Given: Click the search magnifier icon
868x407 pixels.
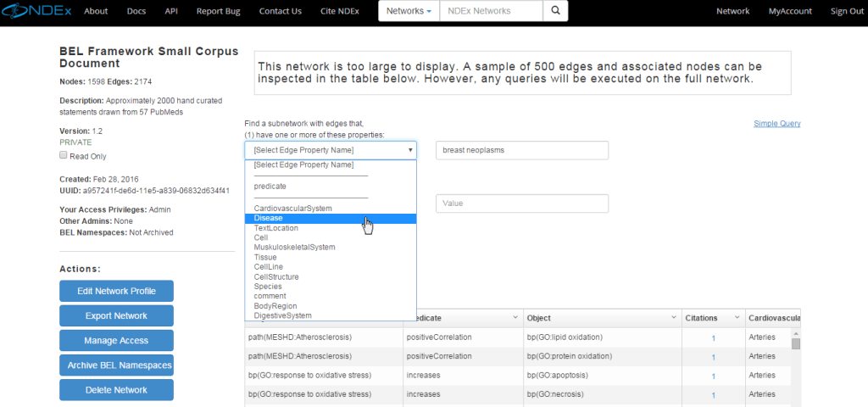Looking at the screenshot, I should tap(555, 10).
